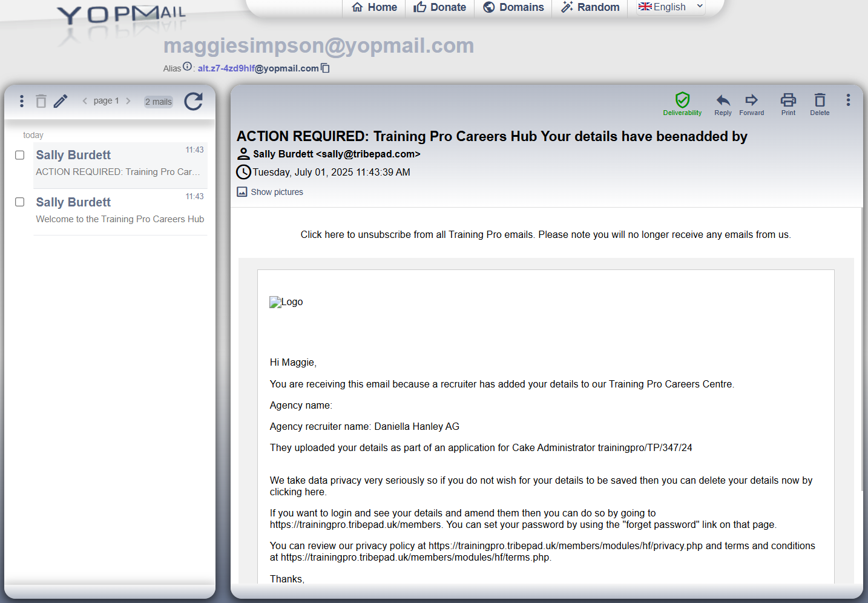Open the Domains menu item
This screenshot has width=868, height=603.
(513, 7)
